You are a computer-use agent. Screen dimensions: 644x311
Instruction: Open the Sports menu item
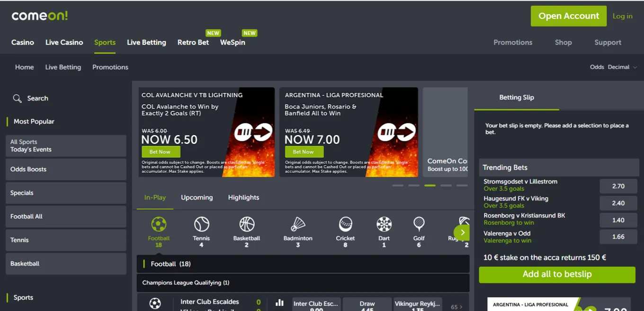[x=105, y=42]
